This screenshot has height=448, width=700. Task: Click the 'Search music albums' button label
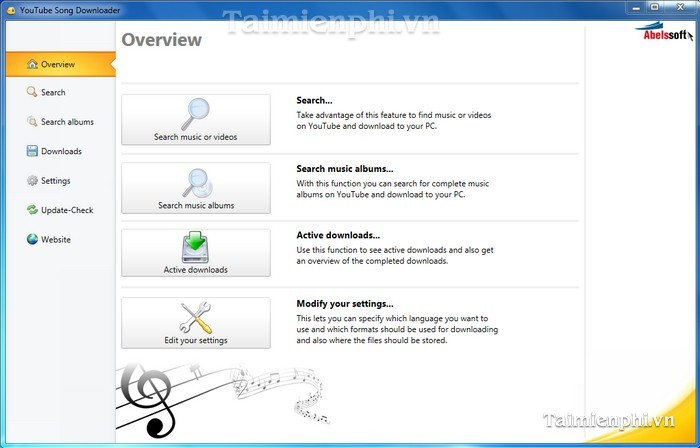point(196,205)
